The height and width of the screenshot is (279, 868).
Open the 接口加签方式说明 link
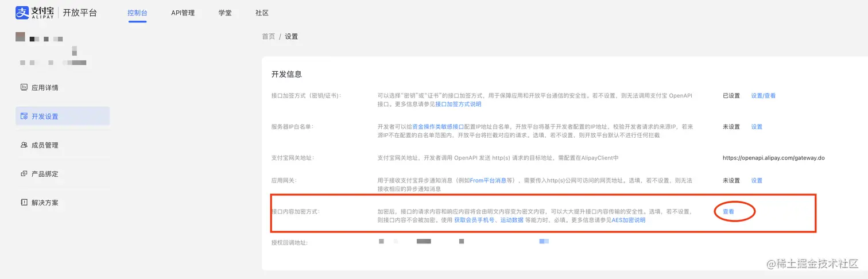click(458, 104)
